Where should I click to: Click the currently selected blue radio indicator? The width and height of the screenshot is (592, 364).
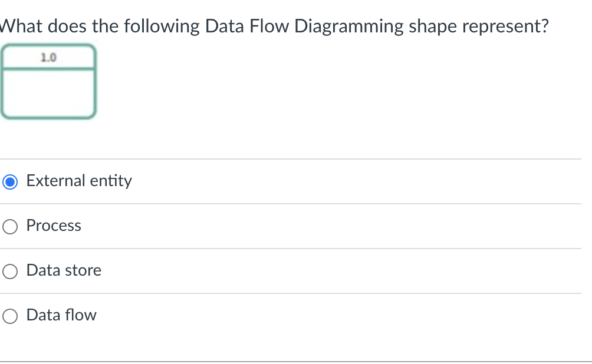click(x=9, y=181)
